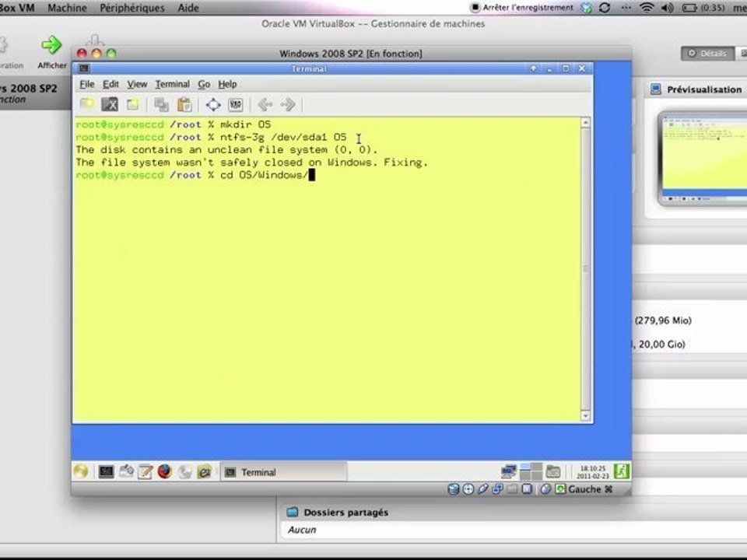Open the Help menu in Terminal
Viewport: 747px width, 560px height.
point(227,84)
